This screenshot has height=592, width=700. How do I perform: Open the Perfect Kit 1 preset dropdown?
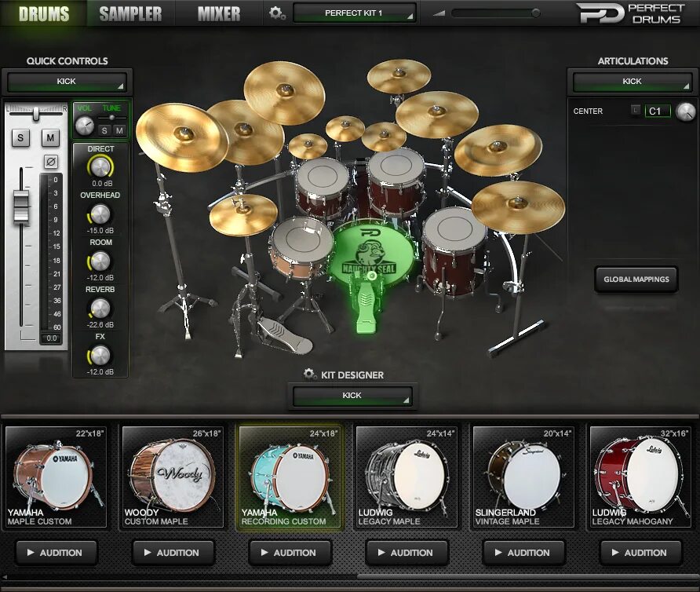[355, 13]
